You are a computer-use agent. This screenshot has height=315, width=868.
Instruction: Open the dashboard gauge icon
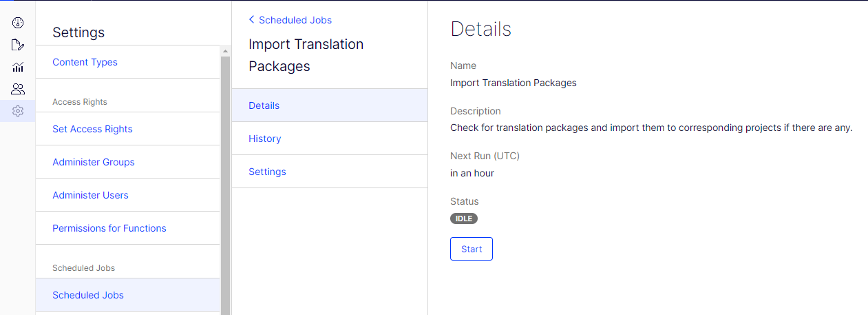point(18,23)
